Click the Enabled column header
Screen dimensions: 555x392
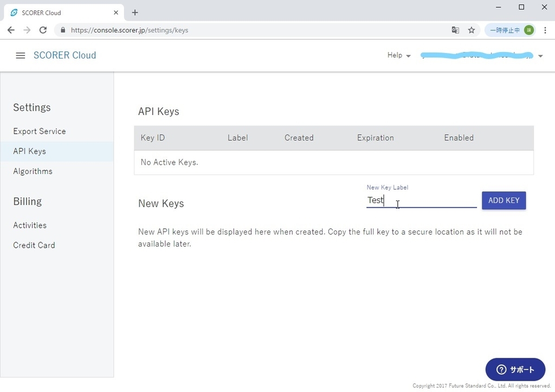(x=459, y=138)
